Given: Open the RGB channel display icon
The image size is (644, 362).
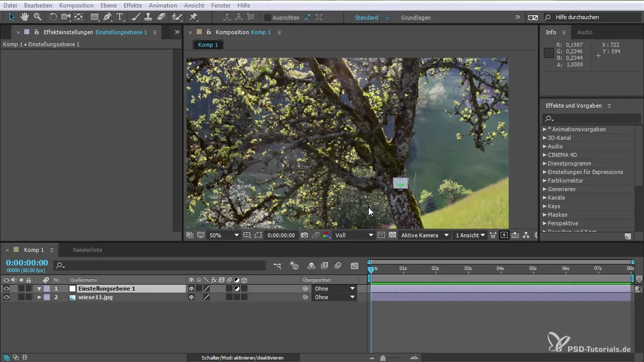Looking at the screenshot, I should [x=327, y=235].
